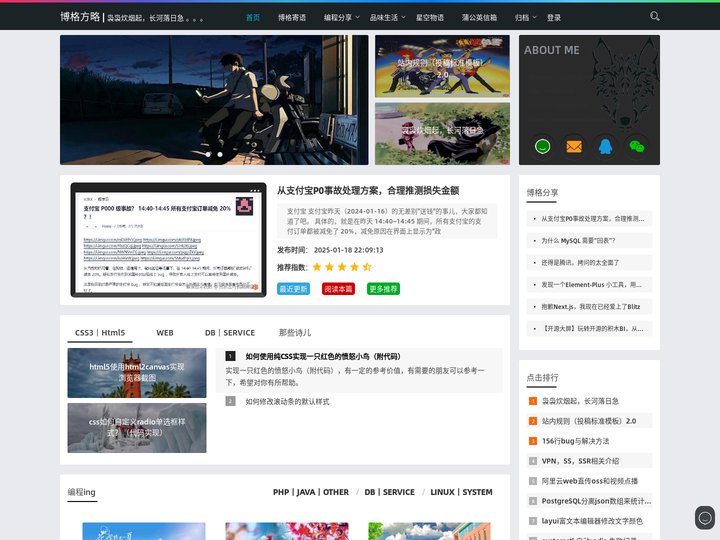
Task: Click the blue QQ penguin icon
Action: click(x=605, y=146)
